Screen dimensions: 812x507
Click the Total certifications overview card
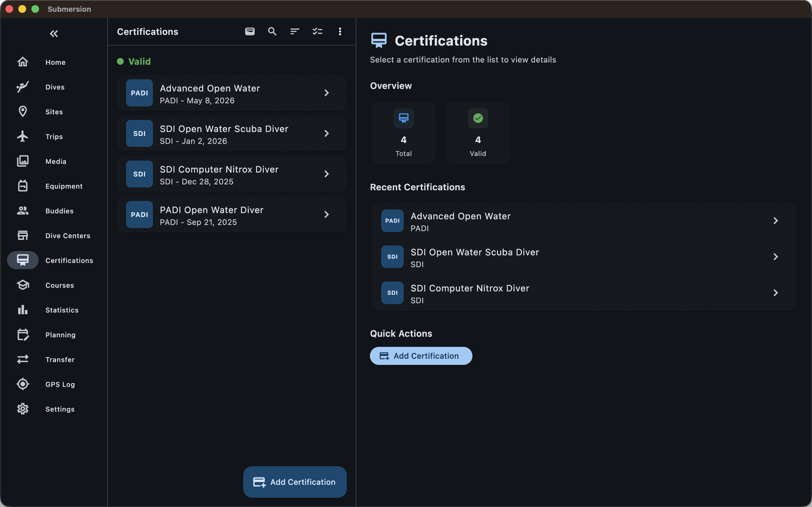(x=403, y=133)
